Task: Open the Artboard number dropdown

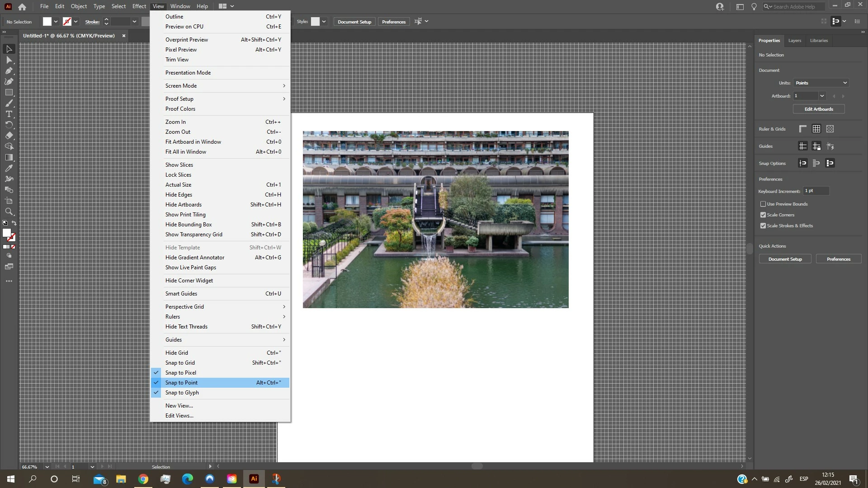Action: (x=821, y=96)
